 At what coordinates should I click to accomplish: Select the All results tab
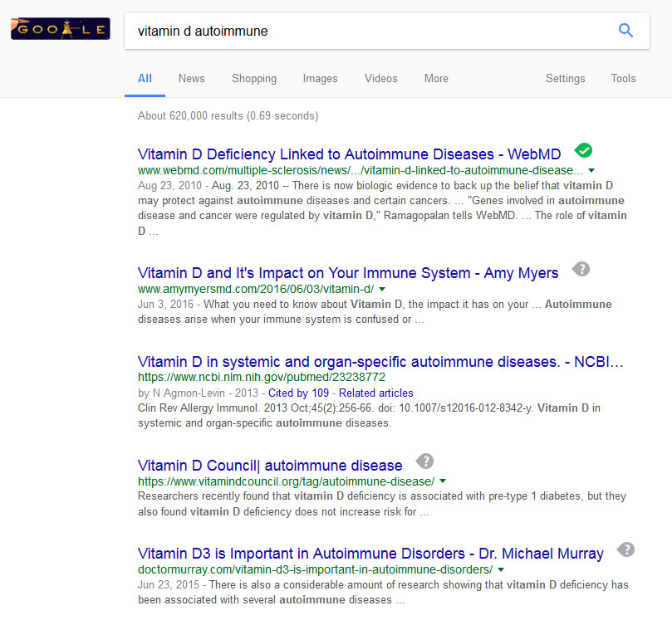pos(145,78)
